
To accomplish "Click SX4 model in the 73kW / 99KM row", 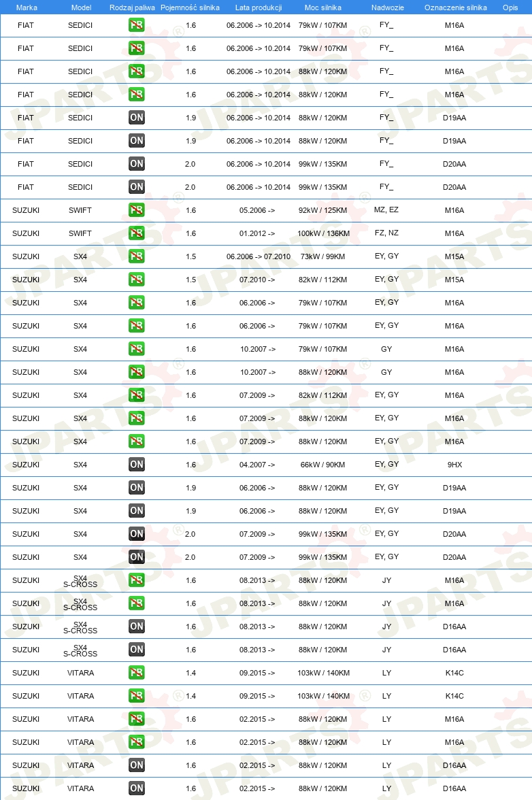I will click(80, 256).
